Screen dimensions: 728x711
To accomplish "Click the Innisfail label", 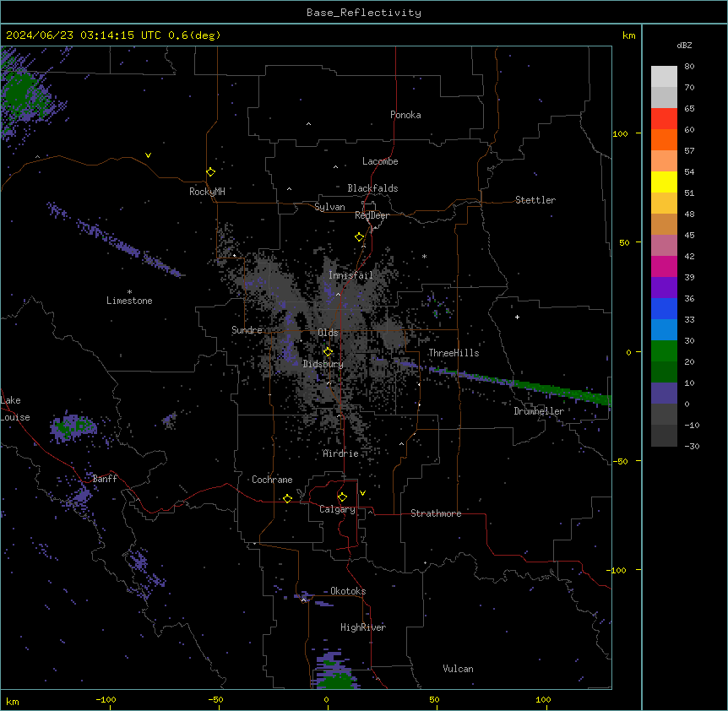I will [x=350, y=275].
